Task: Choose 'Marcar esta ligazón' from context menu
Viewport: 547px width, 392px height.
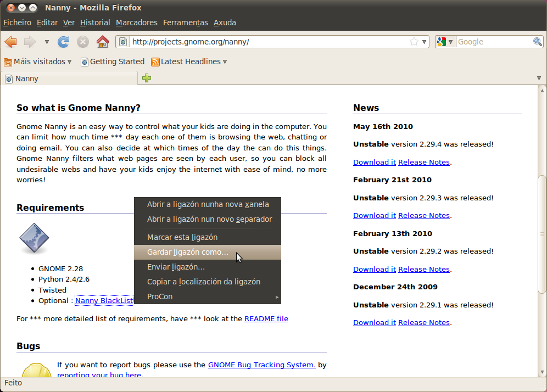Action: tap(208, 238)
